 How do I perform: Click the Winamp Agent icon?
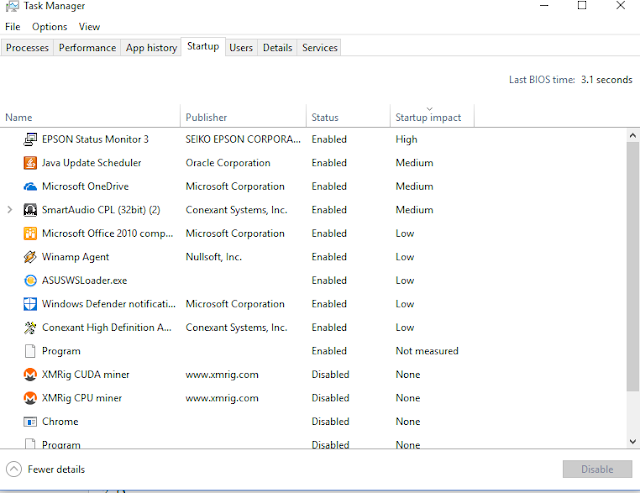[x=30, y=257]
